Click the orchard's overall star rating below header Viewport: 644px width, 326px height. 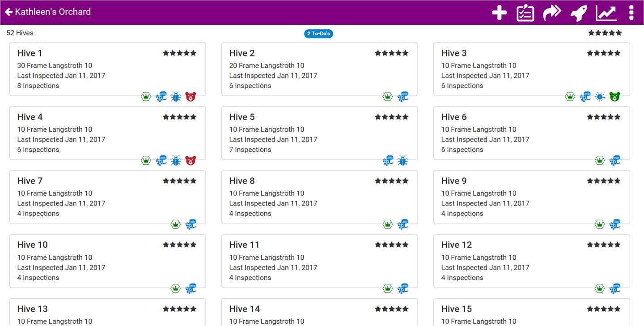(605, 33)
